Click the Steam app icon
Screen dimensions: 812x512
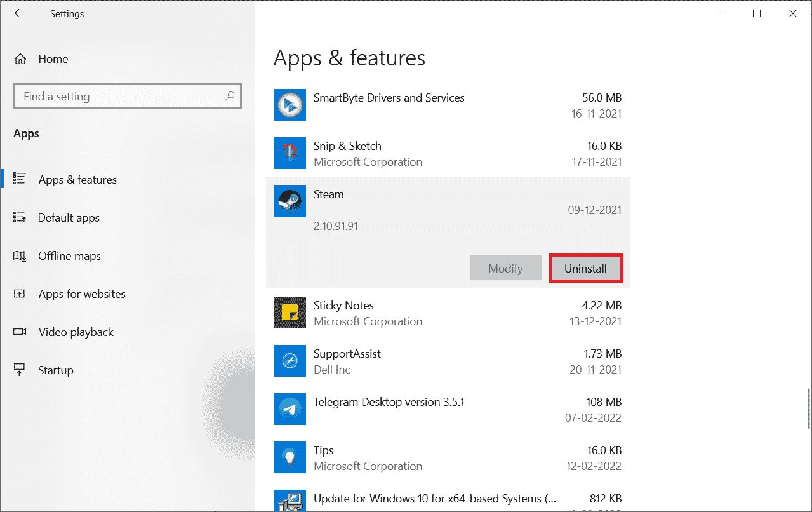[x=290, y=201]
